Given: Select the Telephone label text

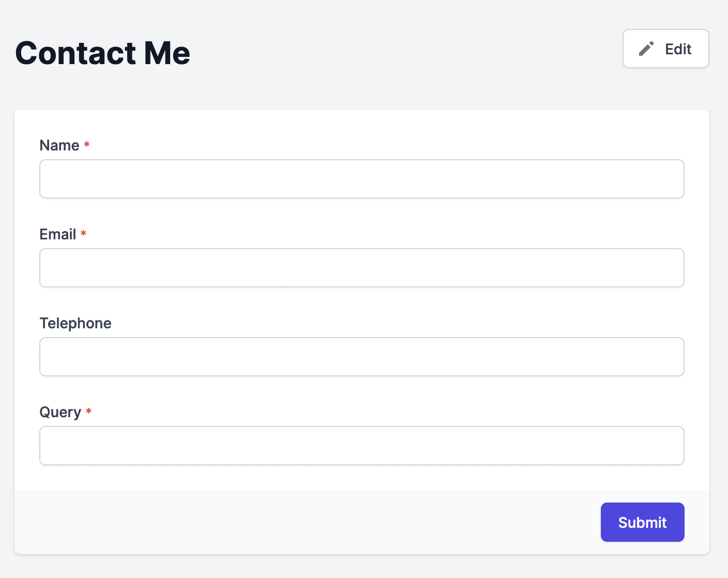Looking at the screenshot, I should [x=75, y=323].
